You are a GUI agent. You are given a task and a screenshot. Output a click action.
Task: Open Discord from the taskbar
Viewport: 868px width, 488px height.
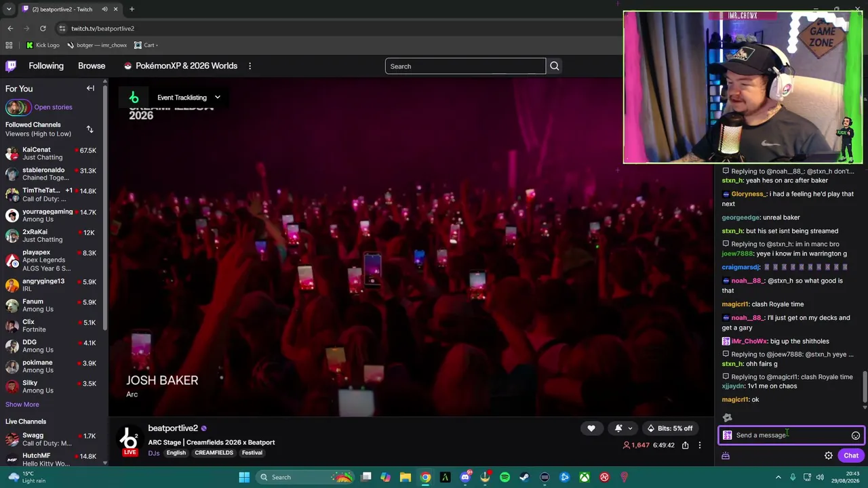tap(465, 477)
